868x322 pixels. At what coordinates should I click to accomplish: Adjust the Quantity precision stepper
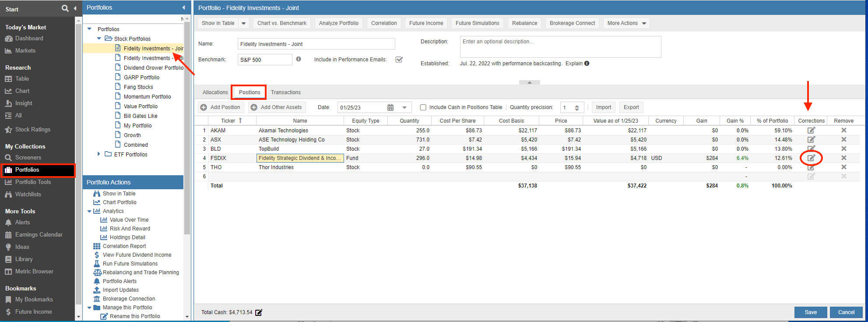pos(577,107)
